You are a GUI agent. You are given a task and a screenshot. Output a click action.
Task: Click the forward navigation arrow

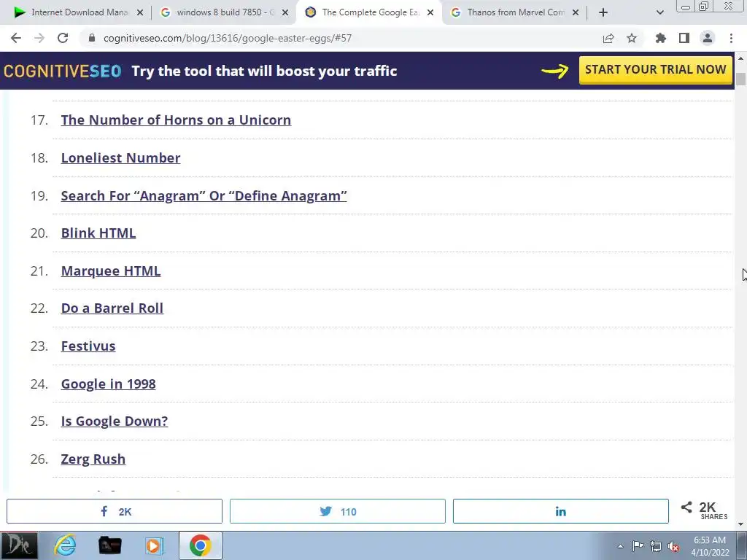39,38
